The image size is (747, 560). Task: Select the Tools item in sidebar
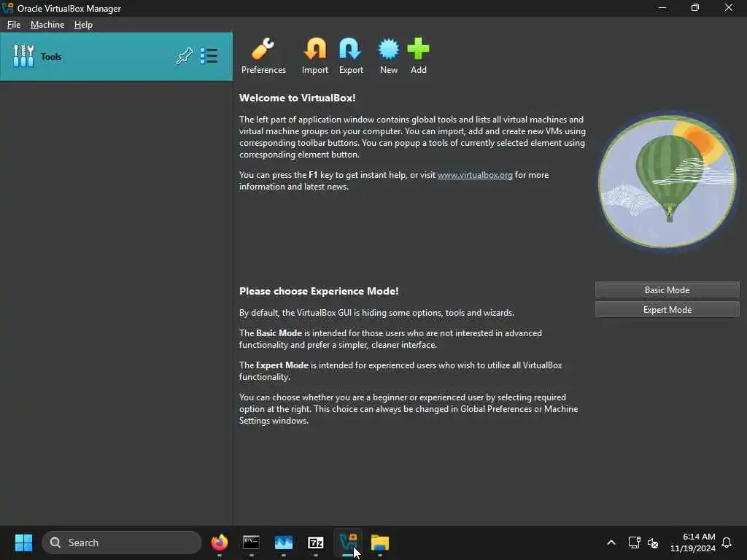click(116, 57)
